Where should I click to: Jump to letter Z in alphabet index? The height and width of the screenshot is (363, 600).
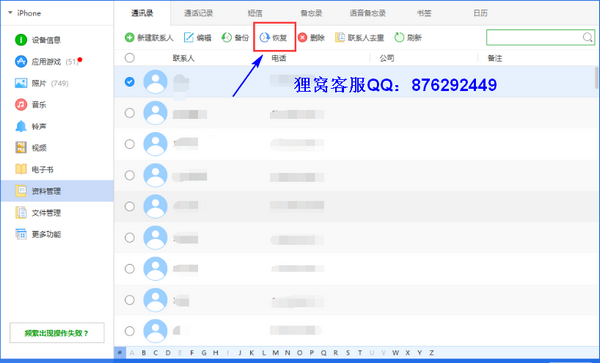431,353
